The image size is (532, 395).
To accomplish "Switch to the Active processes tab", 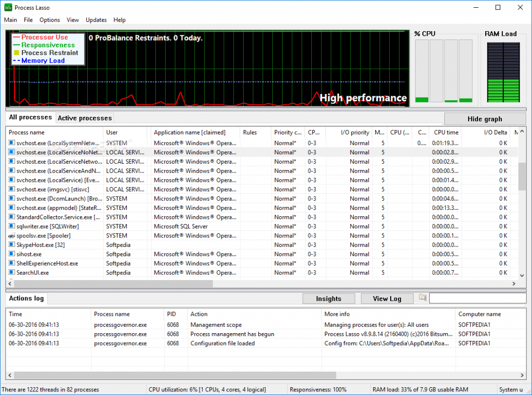I will pyautogui.click(x=85, y=118).
